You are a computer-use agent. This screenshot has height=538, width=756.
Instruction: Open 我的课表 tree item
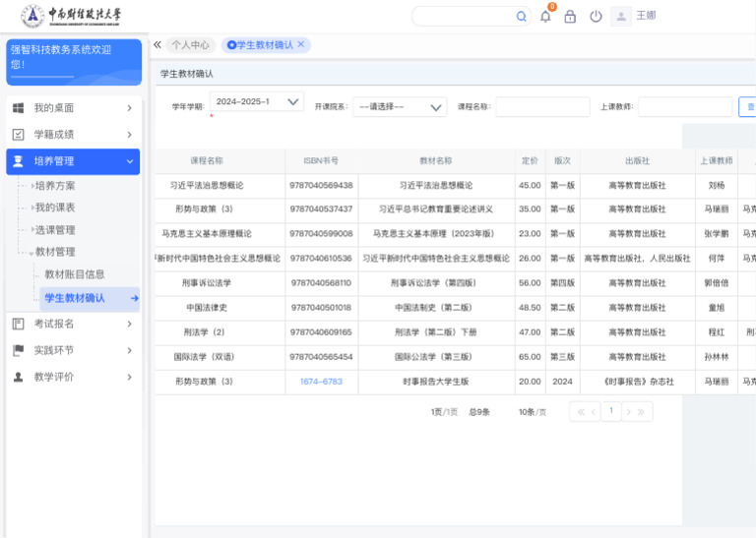55,208
